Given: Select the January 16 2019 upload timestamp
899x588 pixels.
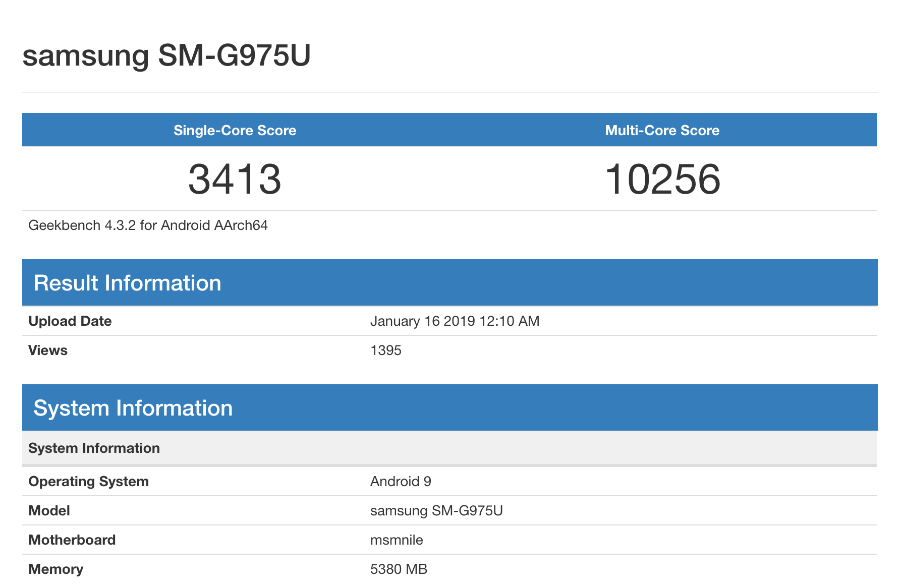Looking at the screenshot, I should click(x=455, y=321).
